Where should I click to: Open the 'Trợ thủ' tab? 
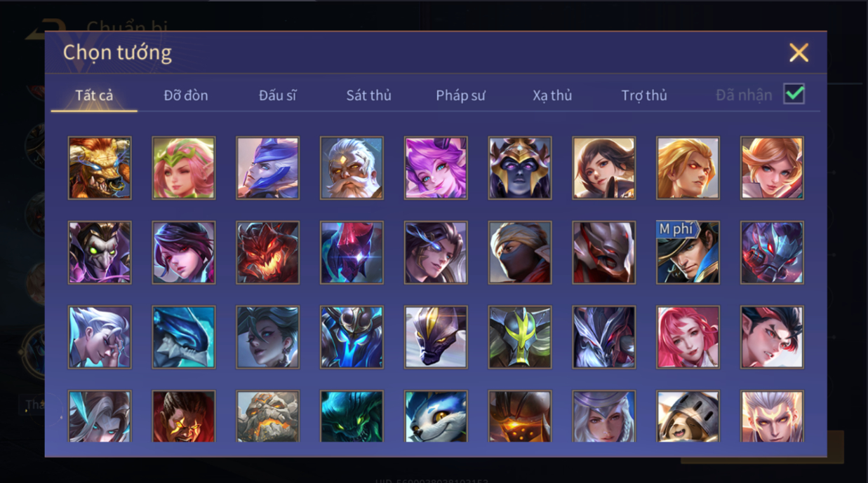point(644,95)
